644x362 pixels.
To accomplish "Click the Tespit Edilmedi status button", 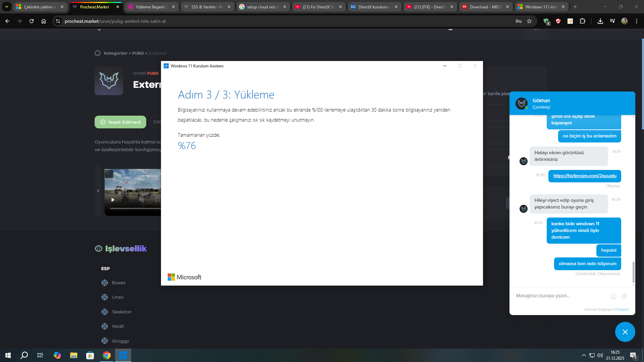I will [x=120, y=122].
